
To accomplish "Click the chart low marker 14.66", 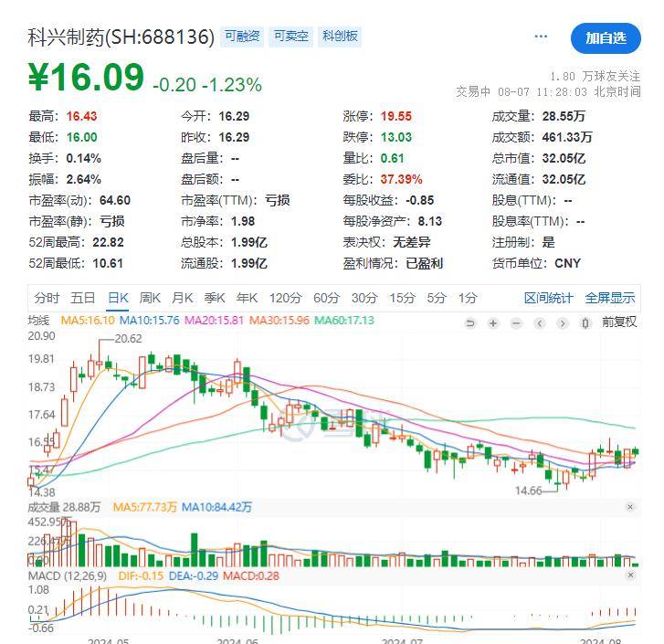I will click(529, 491).
